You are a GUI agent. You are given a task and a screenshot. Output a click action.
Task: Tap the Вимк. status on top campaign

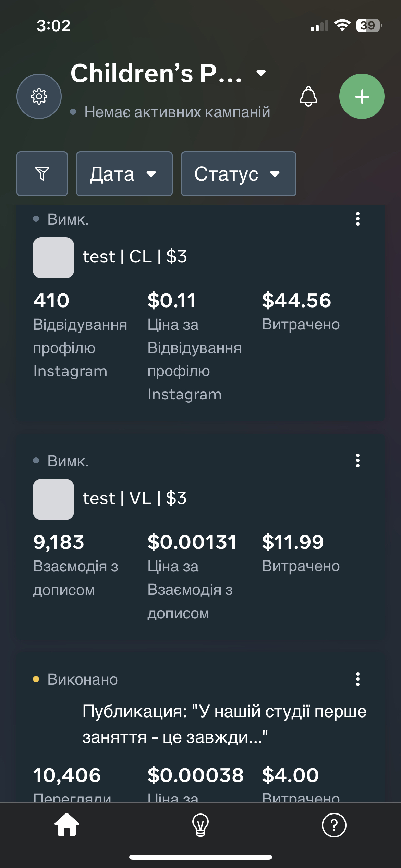tap(68, 219)
